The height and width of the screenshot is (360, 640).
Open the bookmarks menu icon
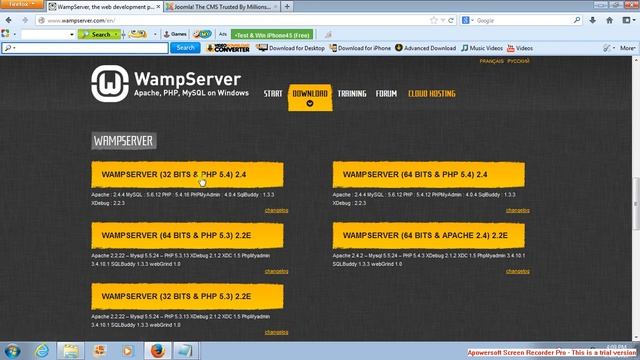click(628, 20)
